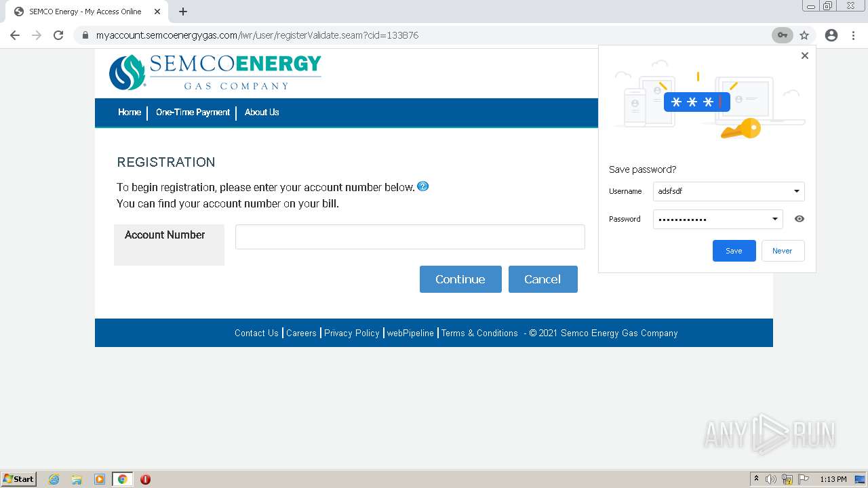Viewport: 868px width, 488px height.
Task: Click Chrome icon in taskbar
Action: click(123, 479)
